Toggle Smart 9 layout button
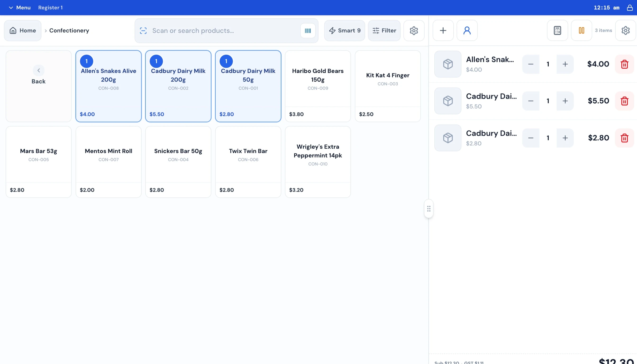Viewport: 637px width, 364px height. [344, 31]
